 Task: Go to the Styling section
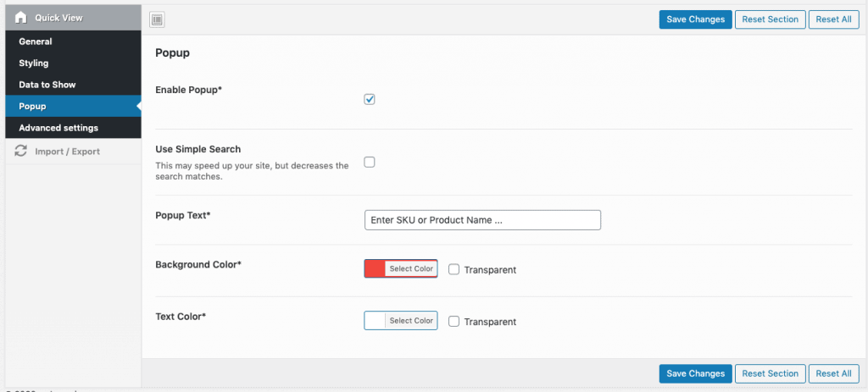[34, 63]
